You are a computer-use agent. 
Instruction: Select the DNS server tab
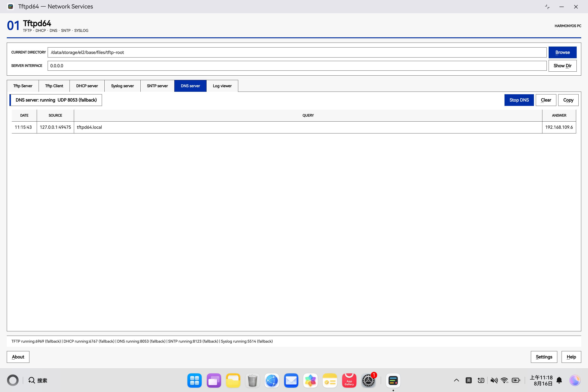coord(190,86)
